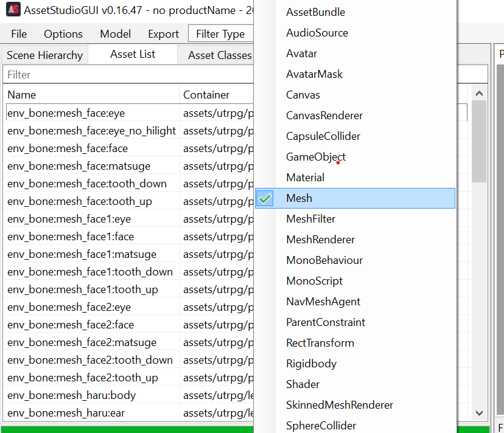504x433 pixels.
Task: Select row env_bone:mesh_face1:tooth_down
Action: point(128,272)
